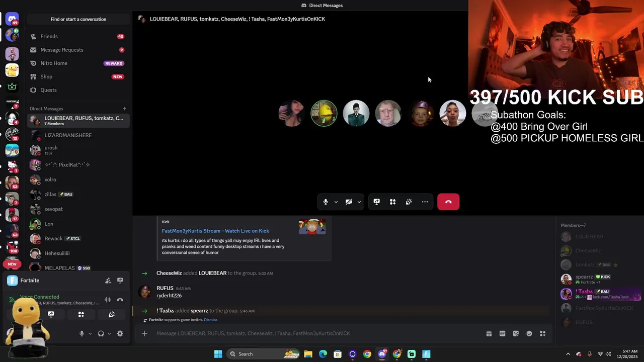This screenshot has height=362, width=644.
Task: Show hidden system tray icons chevron
Action: pos(568,354)
